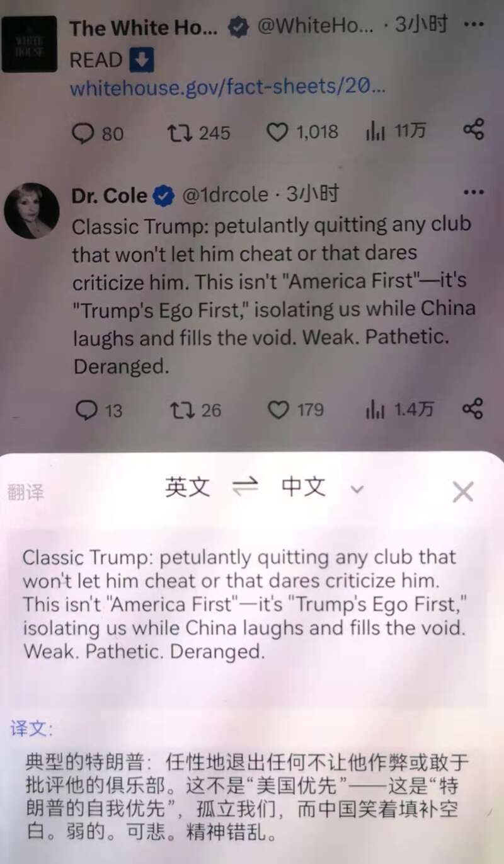Screen dimensions: 504x864
Task: Swap translation languages with the arrows icon
Action: (246, 487)
